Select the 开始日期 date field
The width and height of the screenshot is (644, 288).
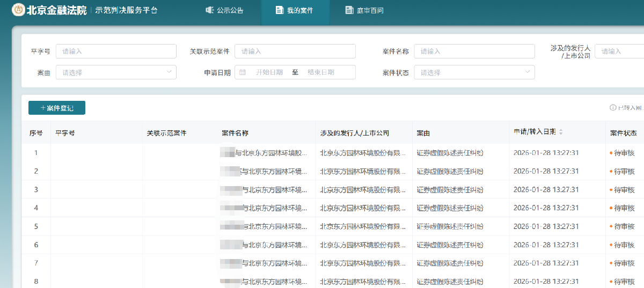point(269,72)
